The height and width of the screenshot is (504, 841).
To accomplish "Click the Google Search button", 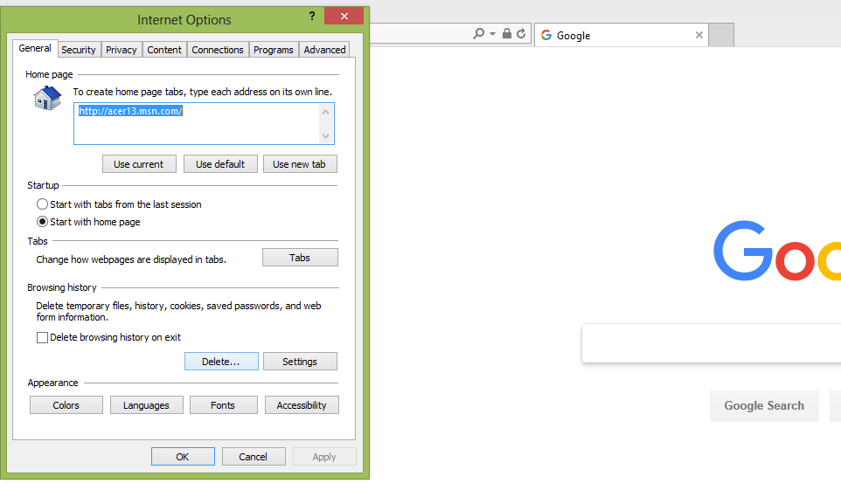I will [x=763, y=406].
